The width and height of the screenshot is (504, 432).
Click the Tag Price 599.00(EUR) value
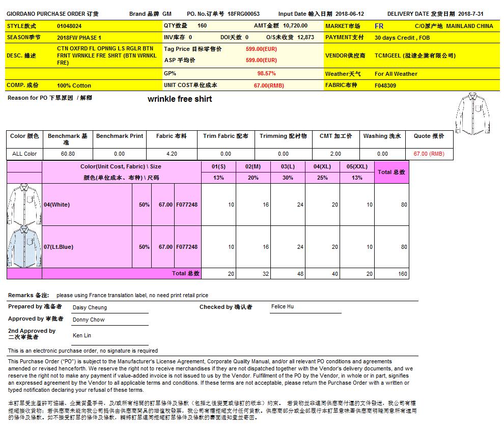pyautogui.click(x=261, y=49)
